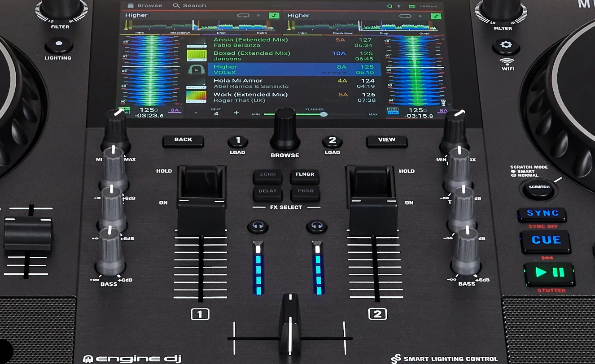Select track Ansia (Extended Mix)
595x364 pixels.
[x=294, y=43]
